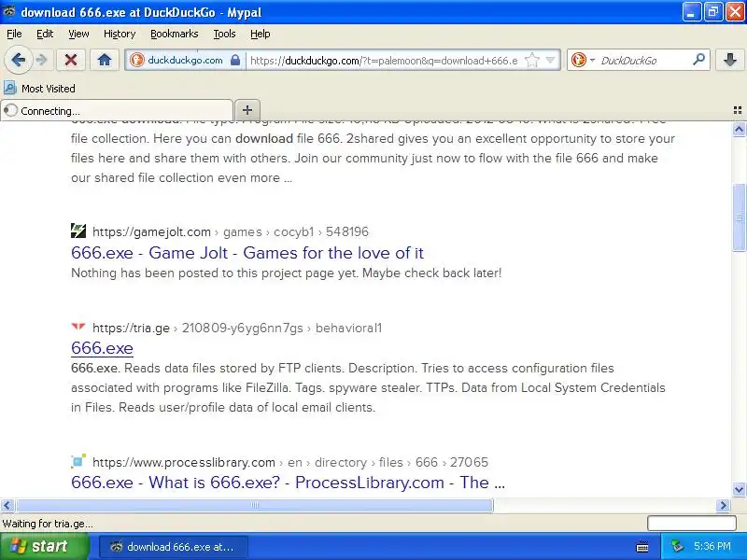Click the Forward arrow button
This screenshot has height=560, width=747.
42,60
